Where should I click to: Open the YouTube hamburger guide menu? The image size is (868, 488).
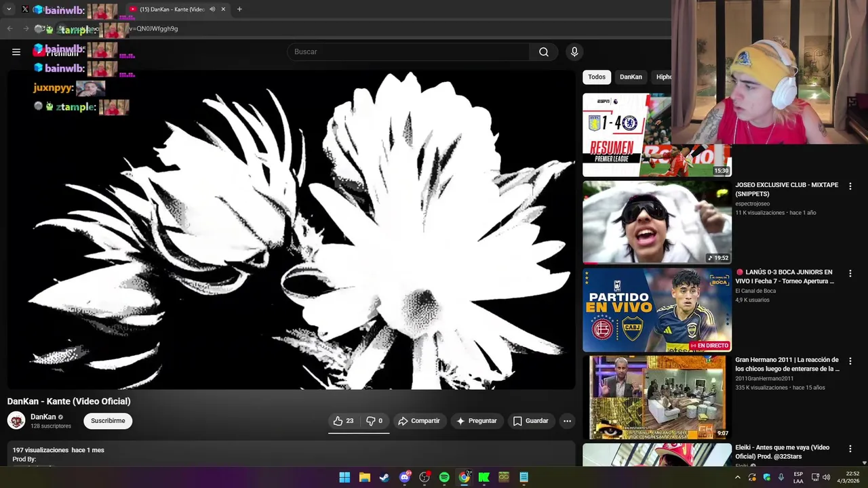(16, 52)
